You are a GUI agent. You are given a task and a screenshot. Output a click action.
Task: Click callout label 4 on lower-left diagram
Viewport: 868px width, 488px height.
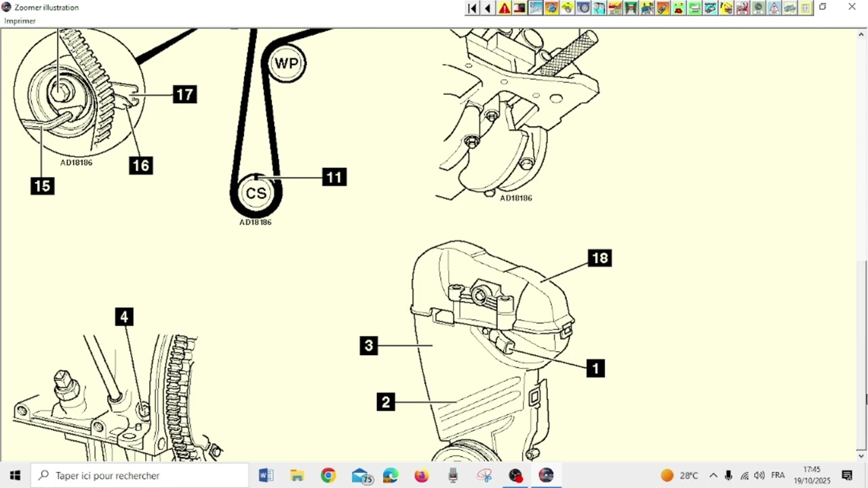(124, 317)
